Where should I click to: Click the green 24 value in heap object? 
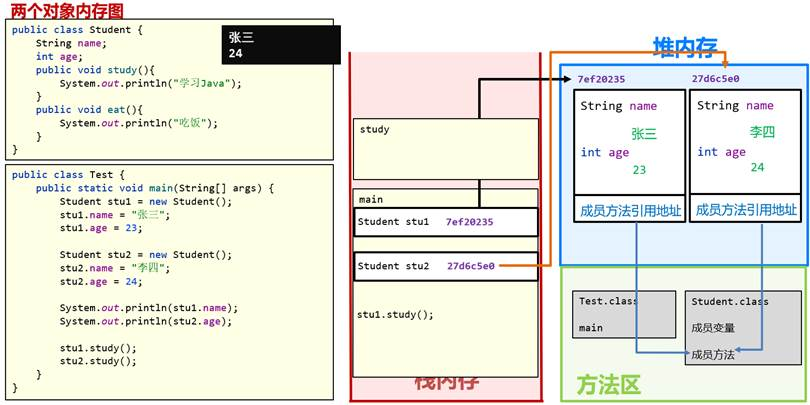click(757, 167)
